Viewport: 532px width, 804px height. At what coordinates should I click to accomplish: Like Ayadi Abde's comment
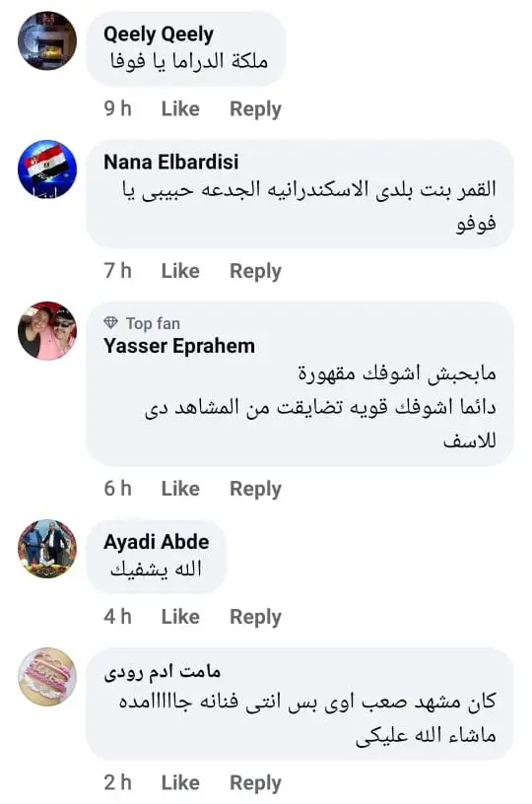pyautogui.click(x=180, y=617)
